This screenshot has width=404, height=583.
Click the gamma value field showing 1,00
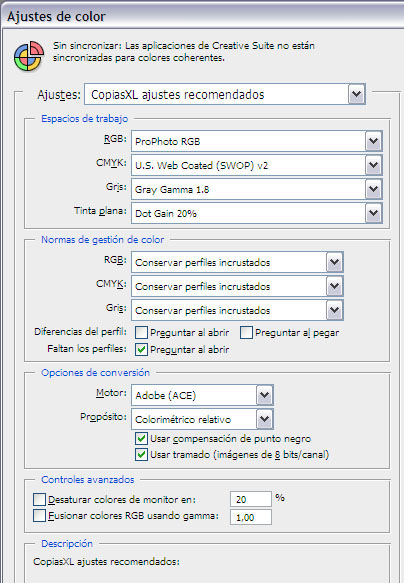pyautogui.click(x=251, y=517)
